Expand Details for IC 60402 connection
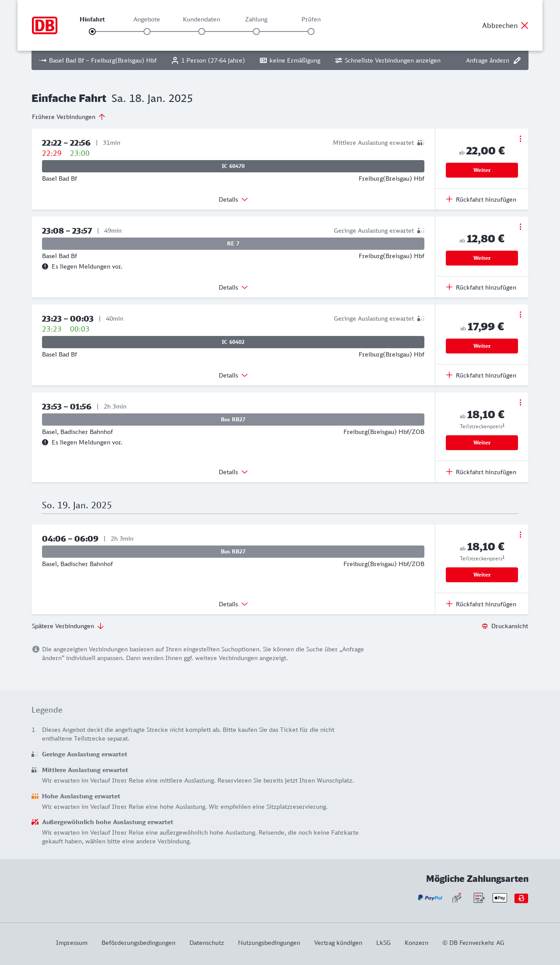Viewport: 560px width, 965px height. tap(233, 375)
